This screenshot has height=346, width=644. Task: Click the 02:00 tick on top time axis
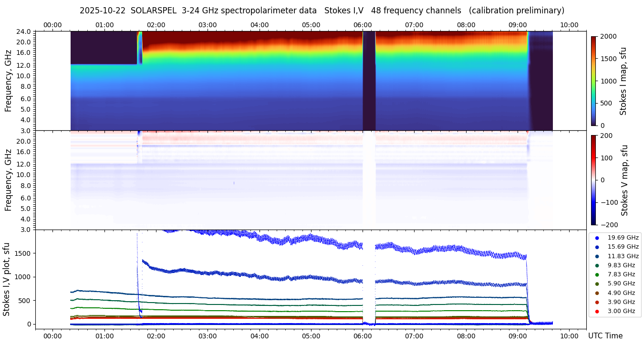click(156, 25)
